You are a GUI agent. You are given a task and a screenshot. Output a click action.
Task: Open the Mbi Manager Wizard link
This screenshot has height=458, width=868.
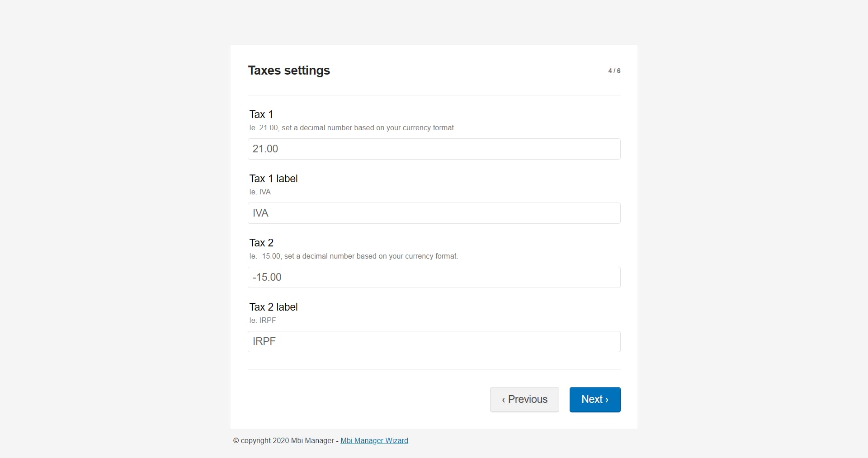click(374, 440)
